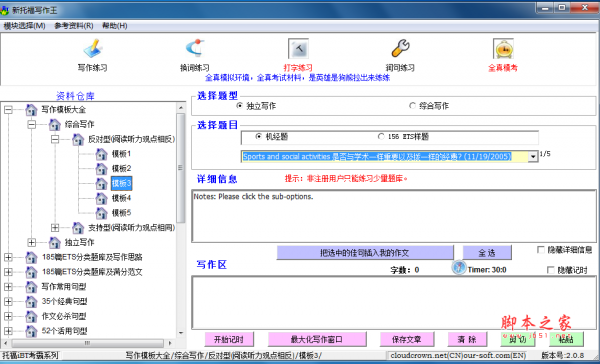Expand the 185篇ETS分类题库及写作思路 node
The height and width of the screenshot is (364, 600).
pos(8,257)
